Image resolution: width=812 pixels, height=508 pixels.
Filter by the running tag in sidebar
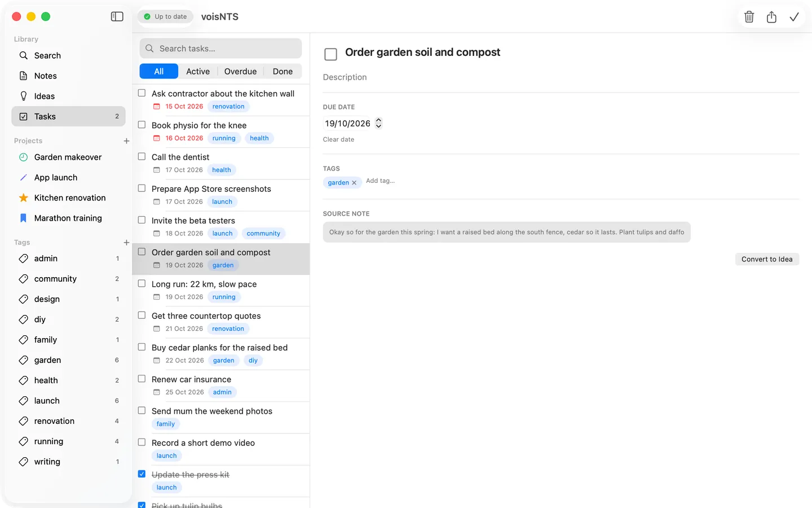pyautogui.click(x=68, y=441)
